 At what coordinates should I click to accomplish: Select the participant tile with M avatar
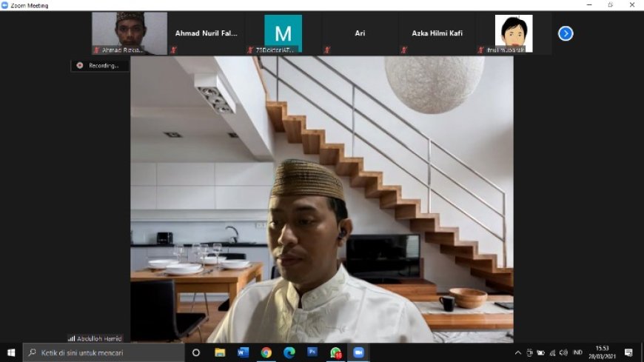284,33
